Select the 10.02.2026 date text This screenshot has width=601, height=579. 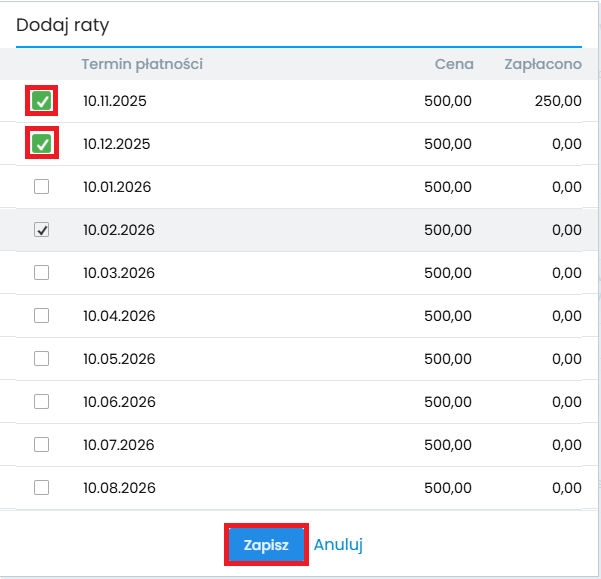point(119,230)
